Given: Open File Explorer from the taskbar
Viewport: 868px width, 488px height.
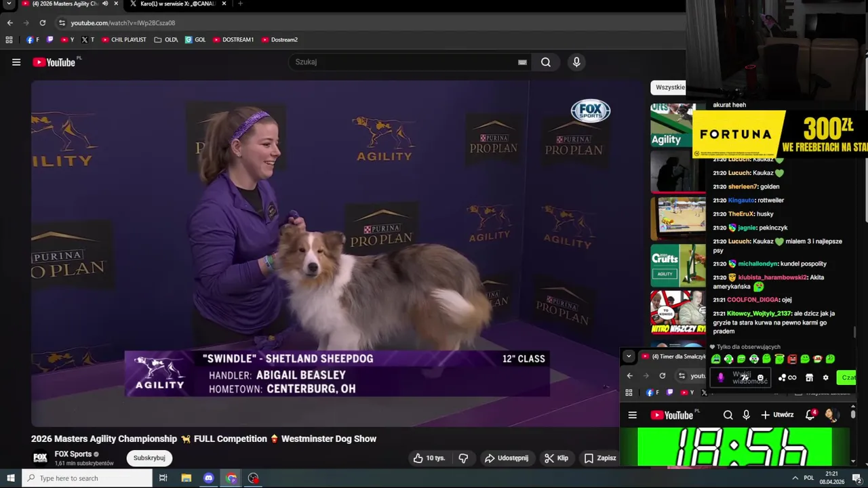Looking at the screenshot, I should pos(186,478).
